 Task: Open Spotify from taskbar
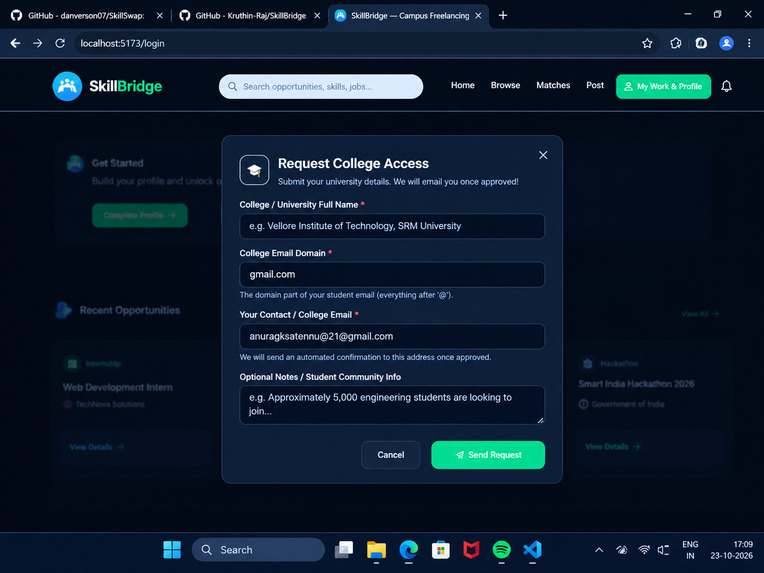coord(501,550)
